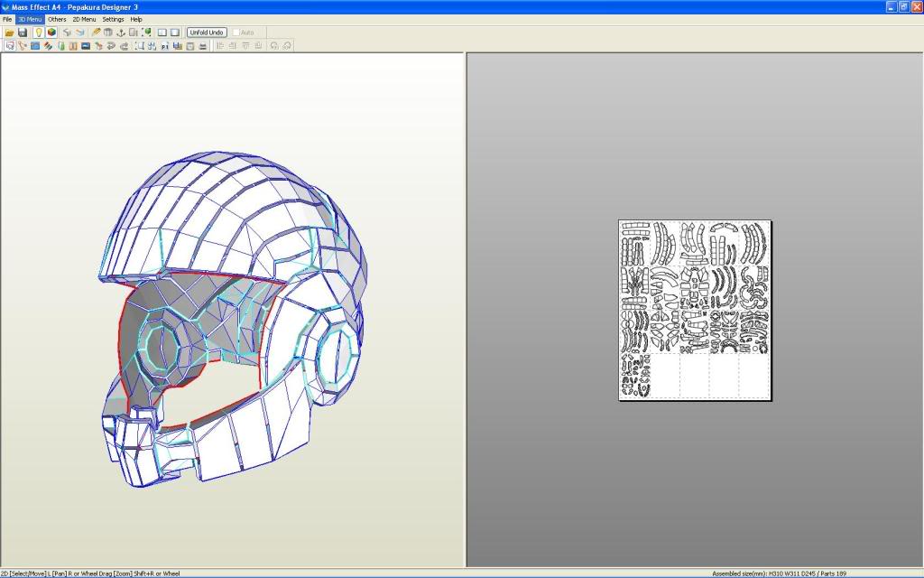Click the dashed selection rectangle icon
Image resolution: width=924 pixels, height=578 pixels.
pyautogui.click(x=140, y=46)
